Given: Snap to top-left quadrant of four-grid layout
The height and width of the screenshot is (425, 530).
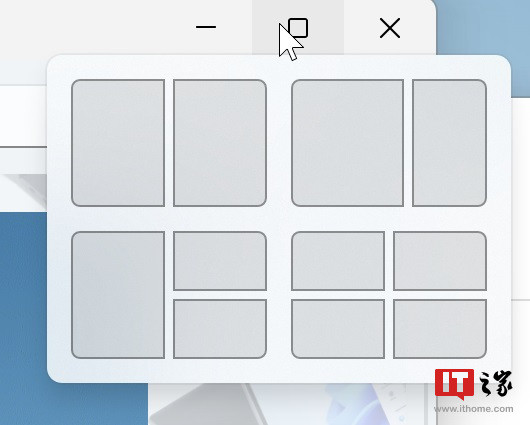Looking at the screenshot, I should pyautogui.click(x=338, y=261).
